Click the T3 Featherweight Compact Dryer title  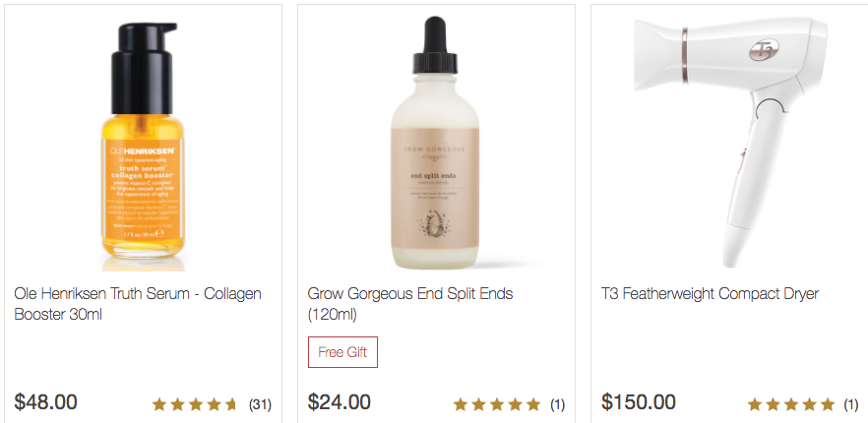tap(710, 293)
